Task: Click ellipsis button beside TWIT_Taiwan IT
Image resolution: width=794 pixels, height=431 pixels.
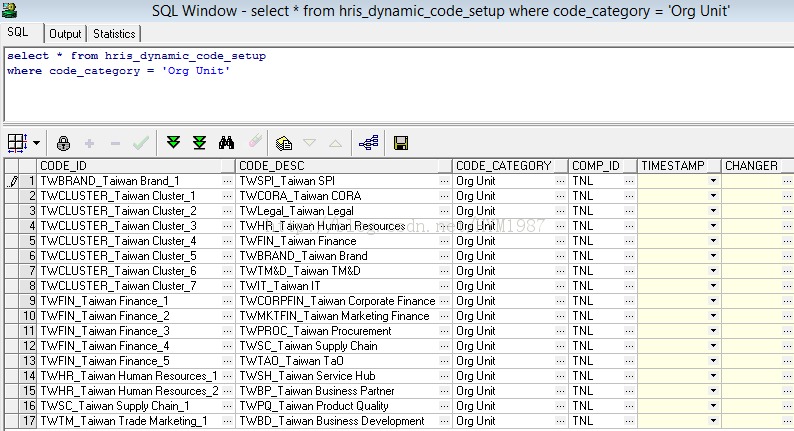Action: click(x=445, y=286)
